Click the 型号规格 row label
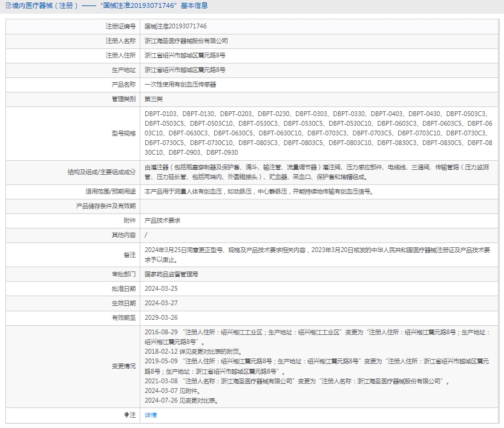This screenshot has height=428, width=504. click(x=123, y=133)
